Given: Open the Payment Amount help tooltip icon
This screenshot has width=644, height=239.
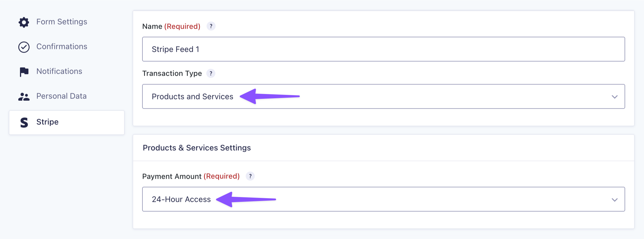Looking at the screenshot, I should (250, 176).
